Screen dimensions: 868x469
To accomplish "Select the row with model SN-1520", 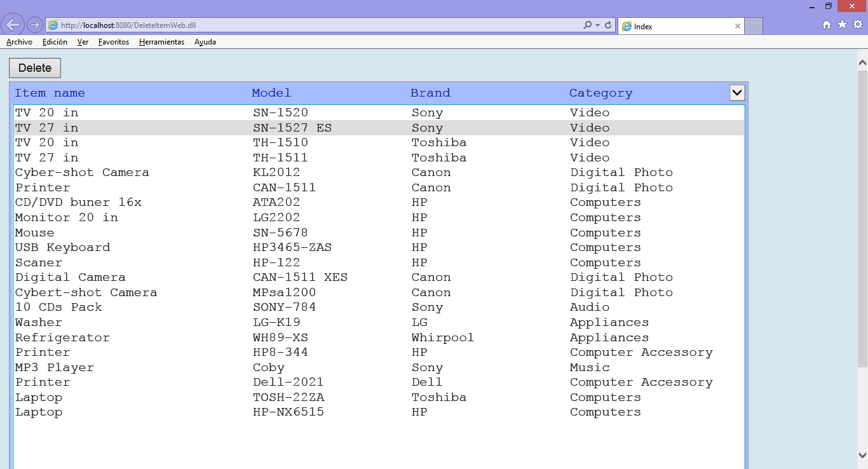I will click(x=379, y=112).
